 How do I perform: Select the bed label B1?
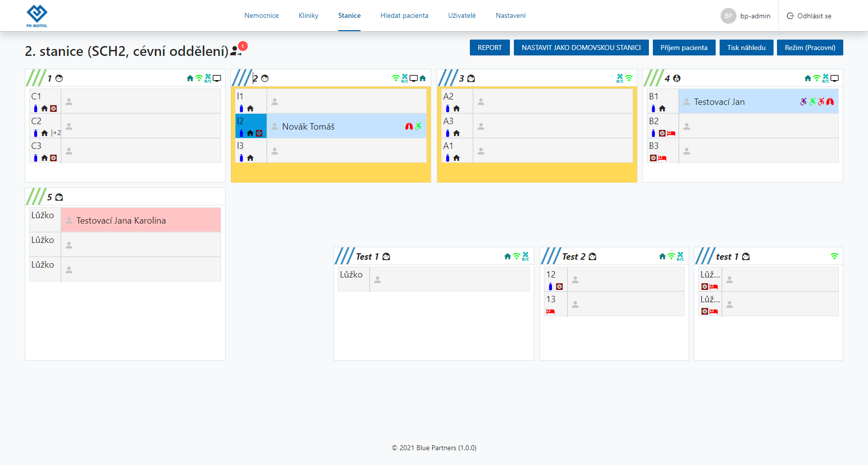(654, 96)
